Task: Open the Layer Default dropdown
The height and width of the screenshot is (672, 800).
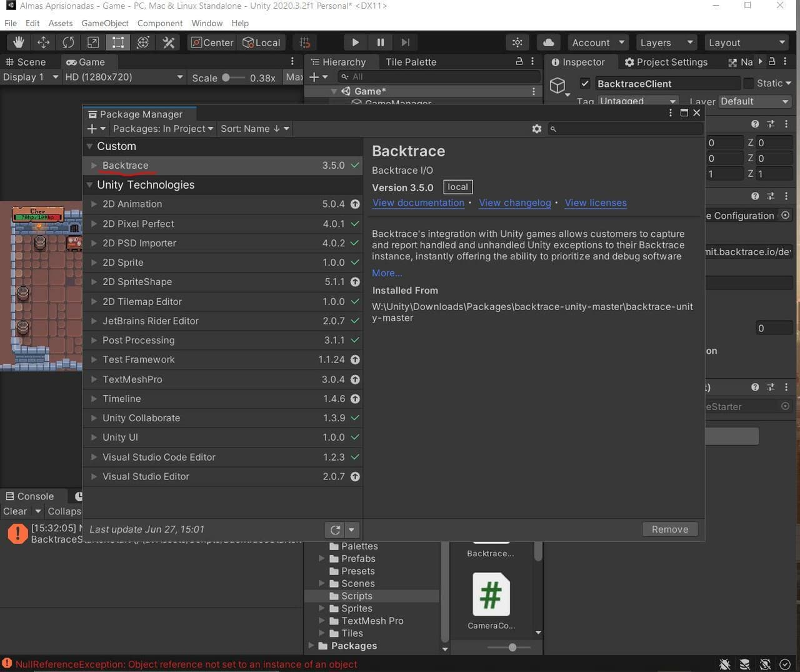Action: [x=756, y=101]
